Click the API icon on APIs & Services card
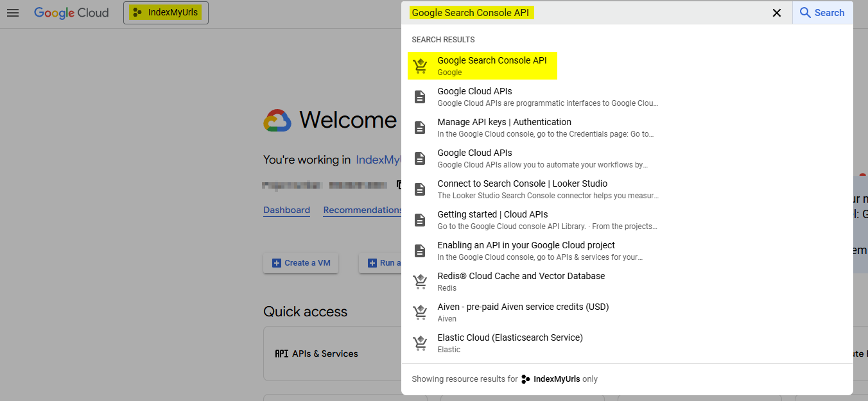The width and height of the screenshot is (868, 401). pyautogui.click(x=281, y=354)
